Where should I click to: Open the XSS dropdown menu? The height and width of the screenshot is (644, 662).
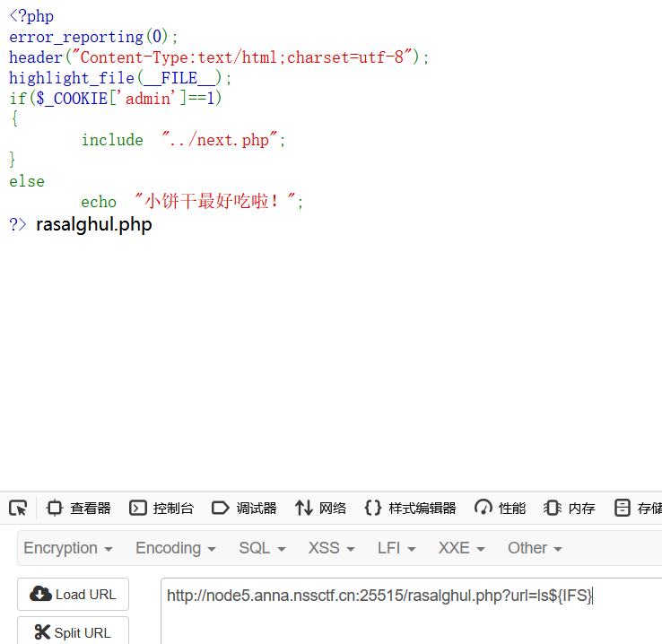[331, 548]
